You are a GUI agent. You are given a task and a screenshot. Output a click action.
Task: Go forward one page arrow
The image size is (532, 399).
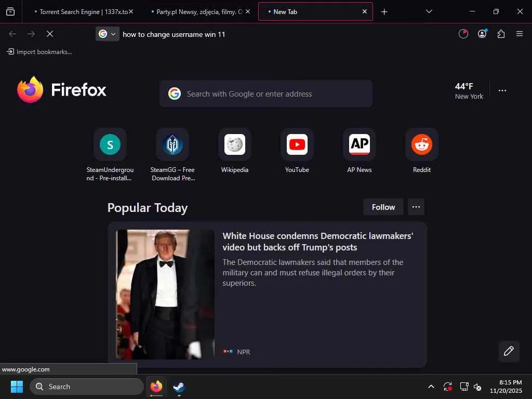tap(31, 34)
